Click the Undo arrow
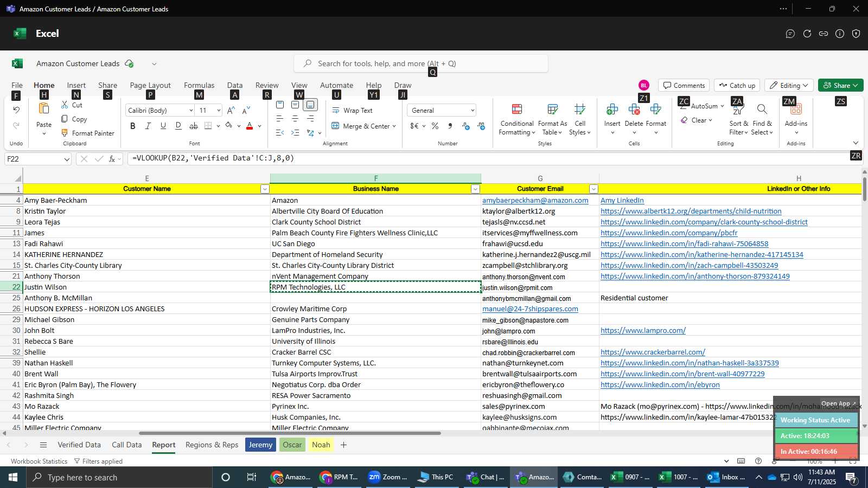The image size is (868, 488). tap(16, 110)
